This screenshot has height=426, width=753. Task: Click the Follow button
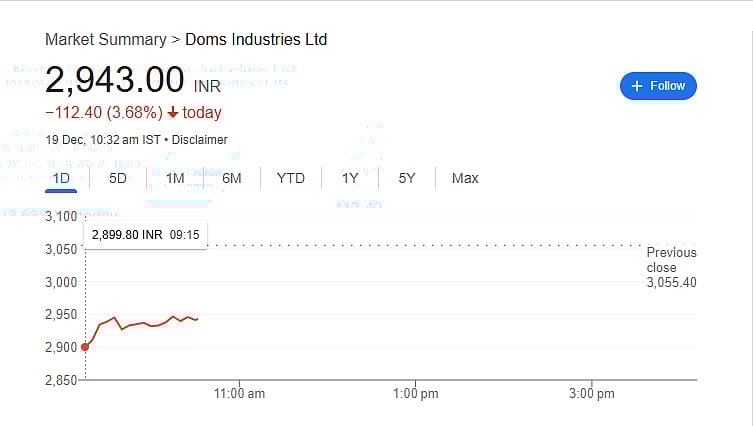(658, 86)
